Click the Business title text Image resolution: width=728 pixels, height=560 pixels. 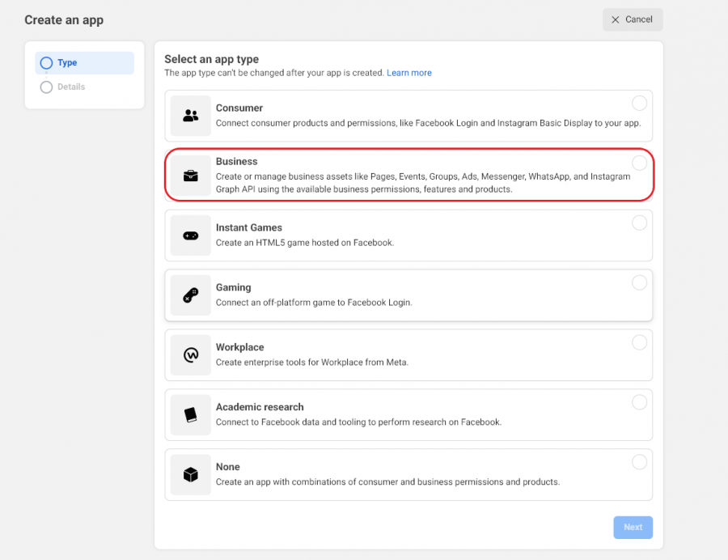[236, 161]
